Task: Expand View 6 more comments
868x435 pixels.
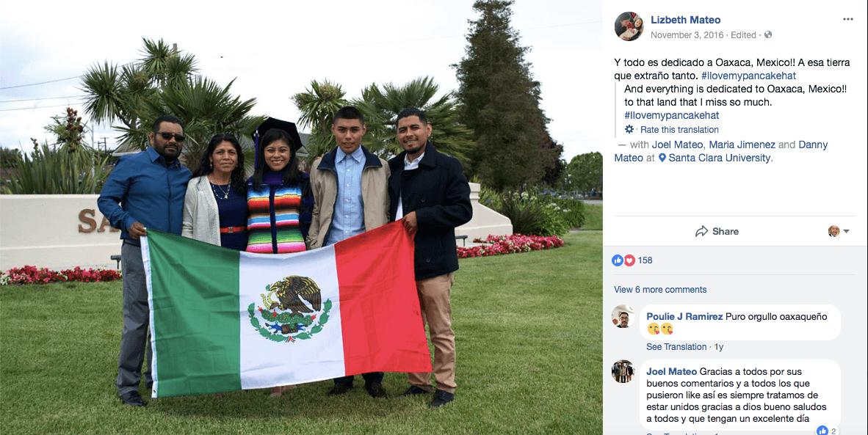Action: (660, 290)
